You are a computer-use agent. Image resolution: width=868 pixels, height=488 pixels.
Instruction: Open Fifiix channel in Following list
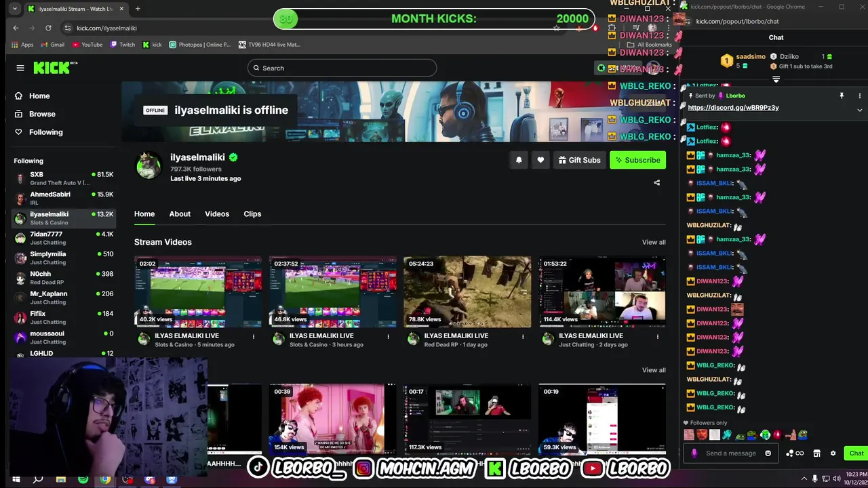[64, 317]
